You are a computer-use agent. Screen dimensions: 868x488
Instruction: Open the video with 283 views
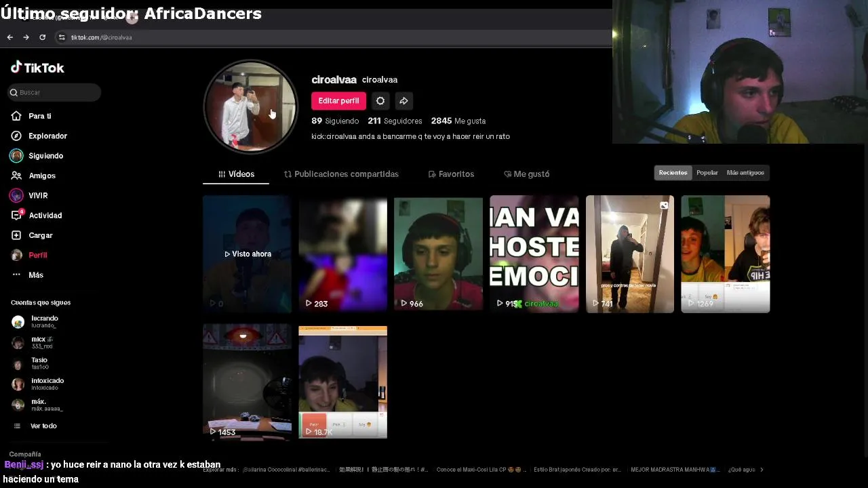point(342,254)
